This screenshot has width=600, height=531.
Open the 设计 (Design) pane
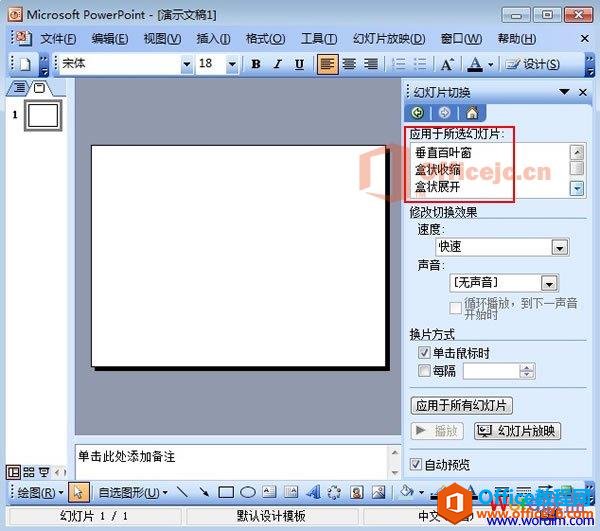(x=532, y=64)
